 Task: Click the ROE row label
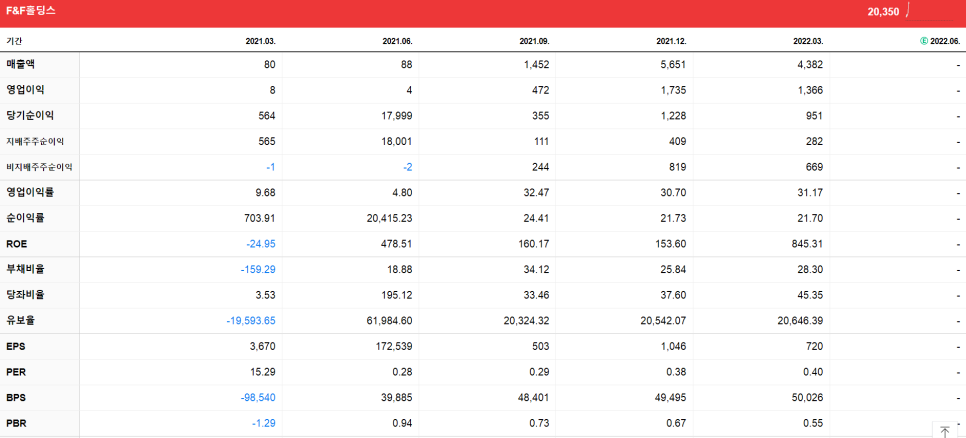(17, 244)
